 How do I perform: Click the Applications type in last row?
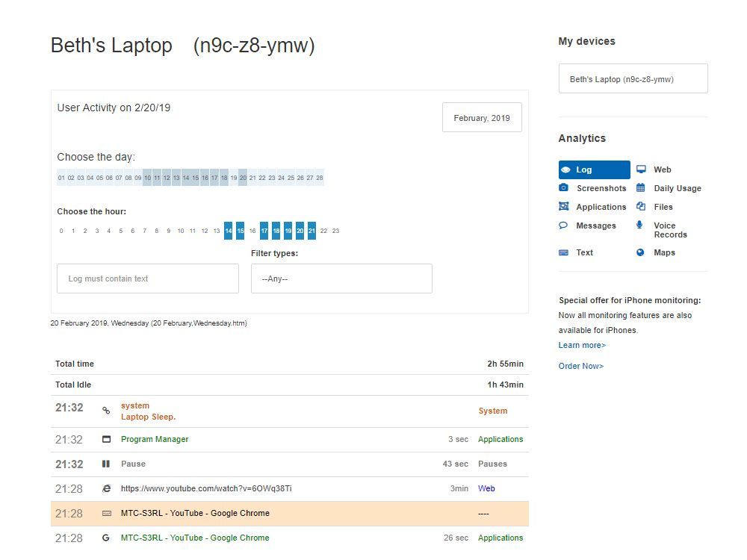(x=500, y=538)
